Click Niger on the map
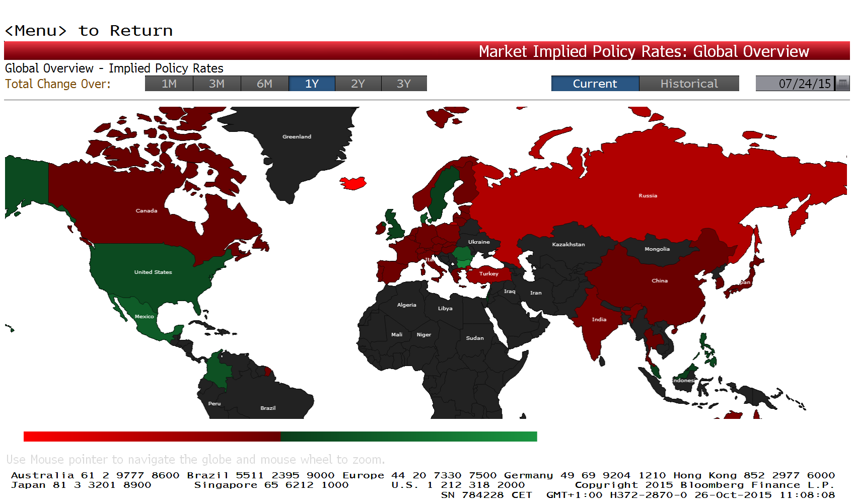Image resolution: width=854 pixels, height=504 pixels. [x=424, y=335]
